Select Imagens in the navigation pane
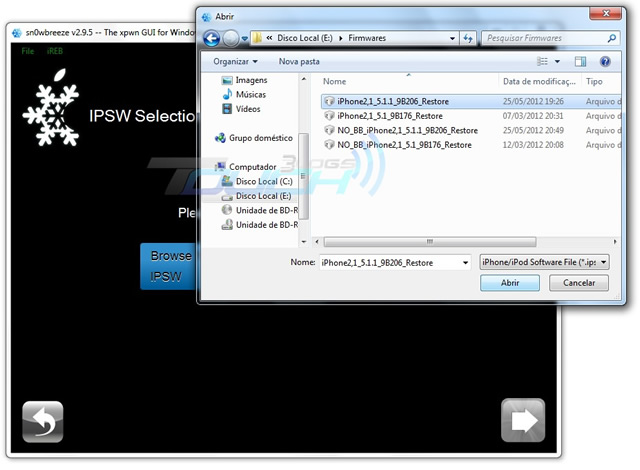 [x=244, y=80]
